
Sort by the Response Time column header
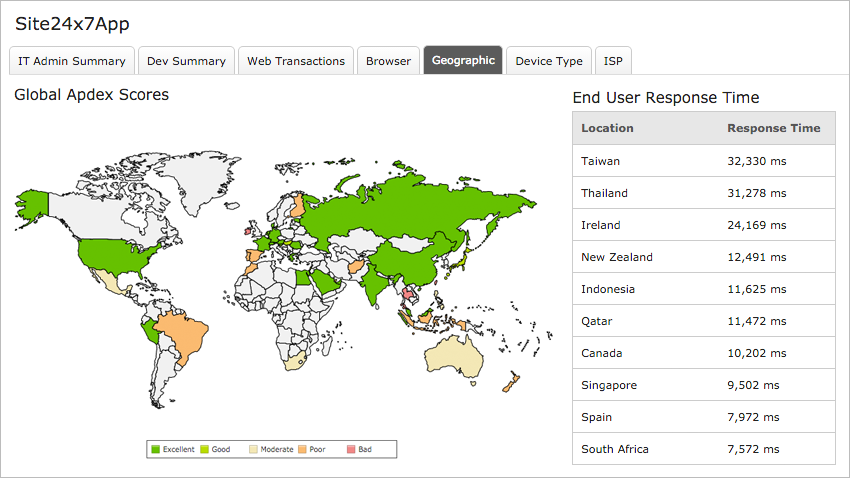coord(774,128)
